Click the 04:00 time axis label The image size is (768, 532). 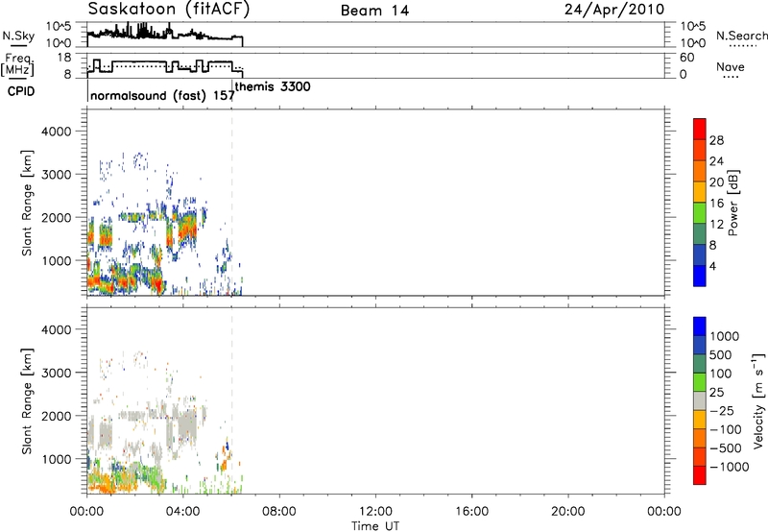coord(182,512)
